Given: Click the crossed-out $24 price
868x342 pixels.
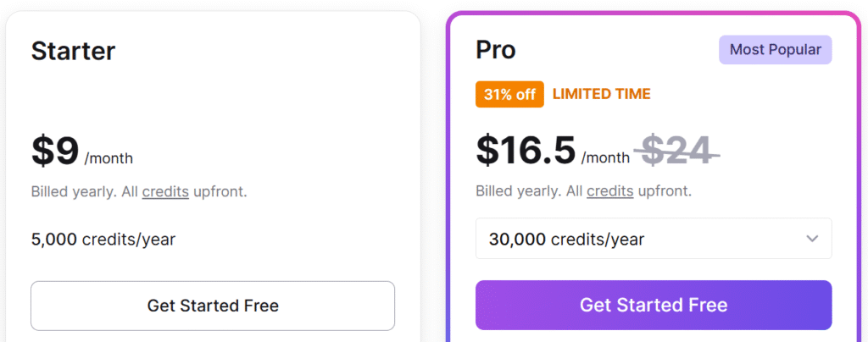Looking at the screenshot, I should tap(676, 151).
